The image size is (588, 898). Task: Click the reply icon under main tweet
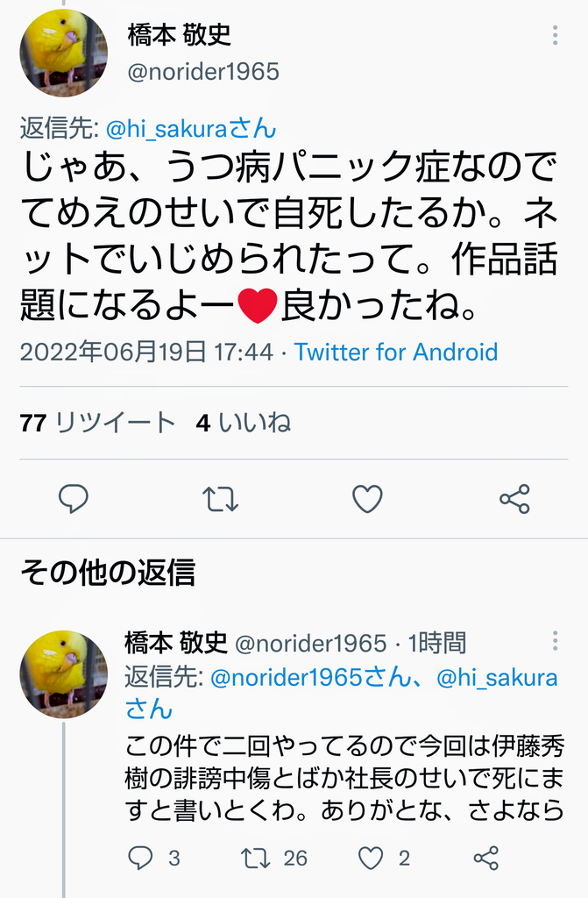pyautogui.click(x=74, y=499)
